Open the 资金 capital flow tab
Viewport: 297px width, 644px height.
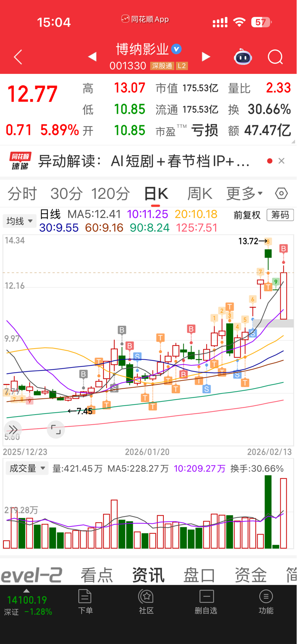click(251, 575)
